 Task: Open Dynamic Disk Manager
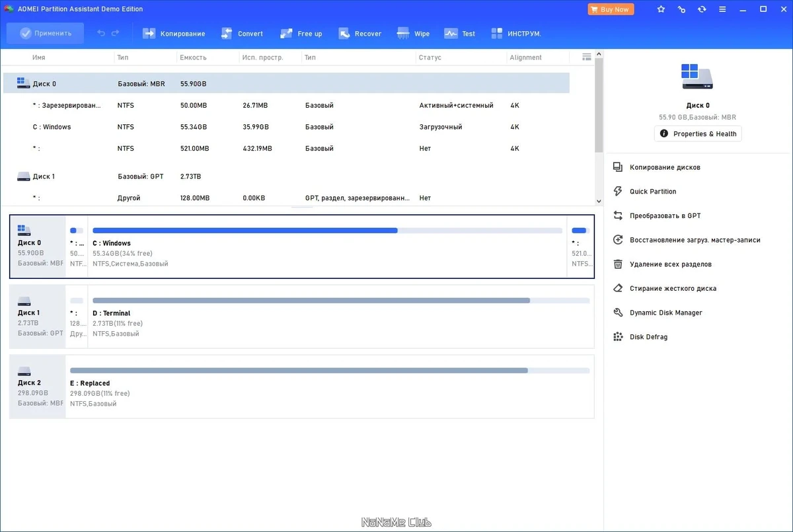pyautogui.click(x=666, y=313)
